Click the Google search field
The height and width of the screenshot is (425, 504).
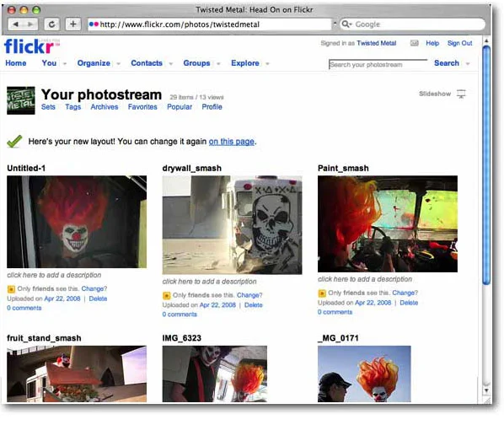point(412,24)
